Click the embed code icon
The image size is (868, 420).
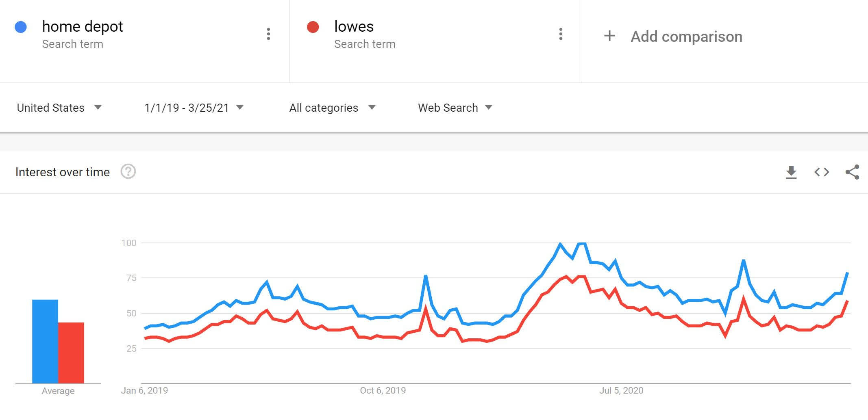[821, 172]
